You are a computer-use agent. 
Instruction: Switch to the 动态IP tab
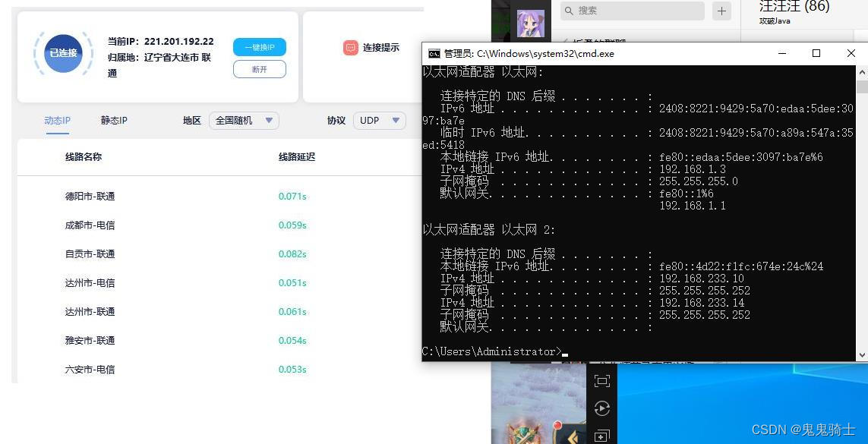click(x=57, y=120)
